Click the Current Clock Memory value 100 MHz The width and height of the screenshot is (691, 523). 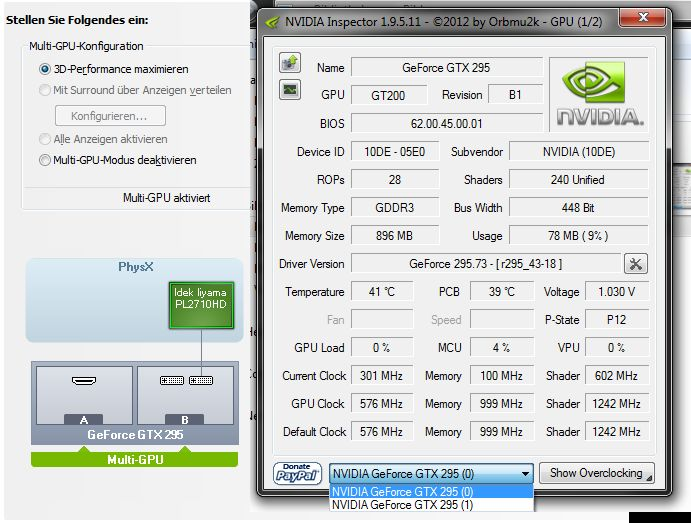(x=502, y=376)
